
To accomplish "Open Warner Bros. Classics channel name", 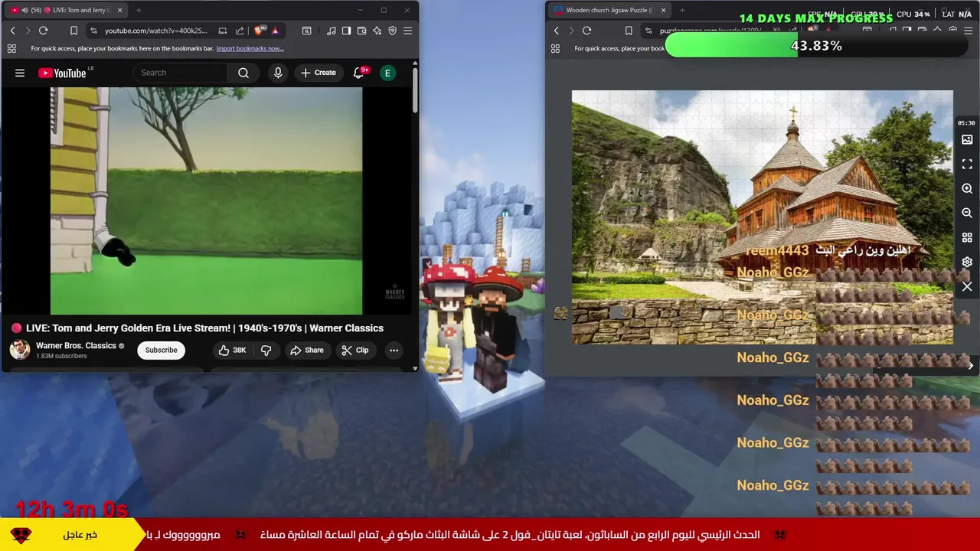I will point(76,346).
